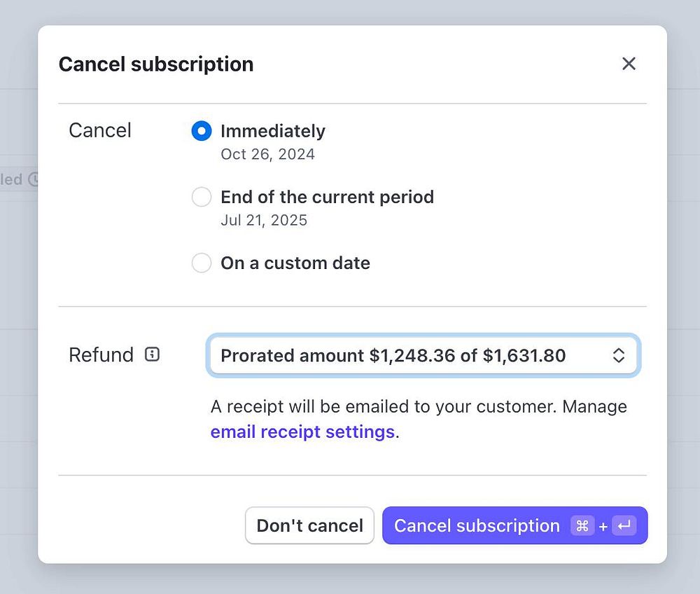Click the End of the current period label
700x594 pixels.
(x=327, y=198)
